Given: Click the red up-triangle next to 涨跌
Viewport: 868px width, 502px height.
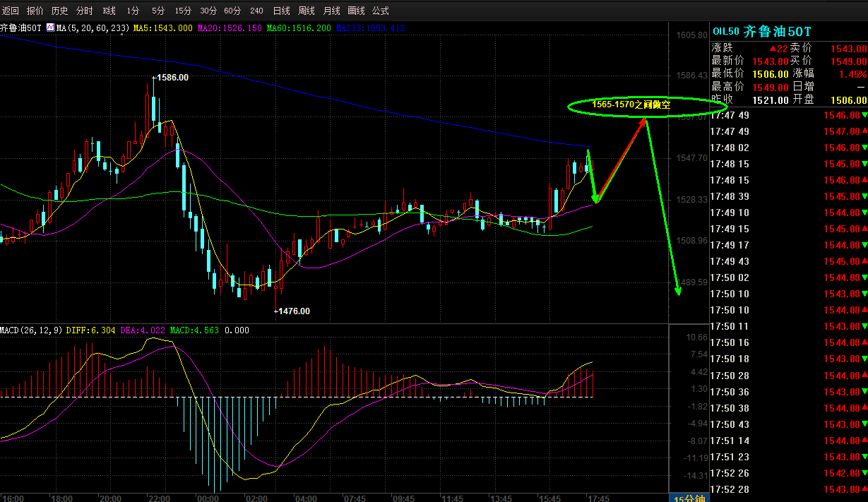Looking at the screenshot, I should click(773, 48).
